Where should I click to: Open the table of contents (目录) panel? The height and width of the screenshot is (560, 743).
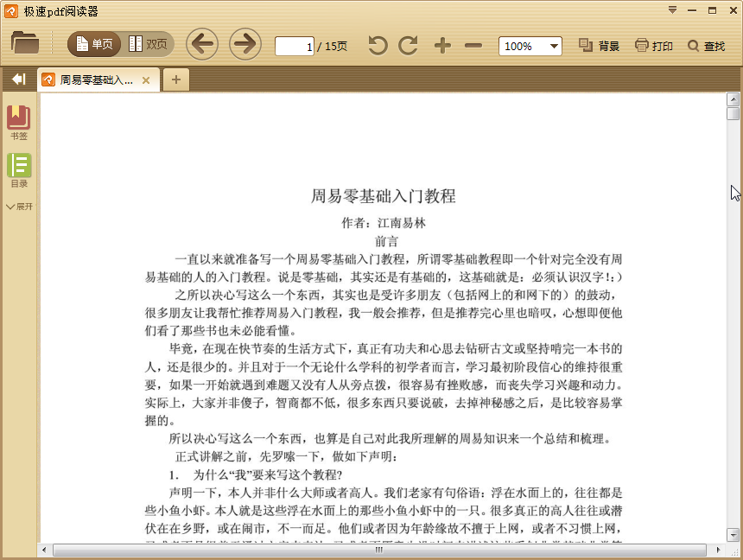click(19, 170)
